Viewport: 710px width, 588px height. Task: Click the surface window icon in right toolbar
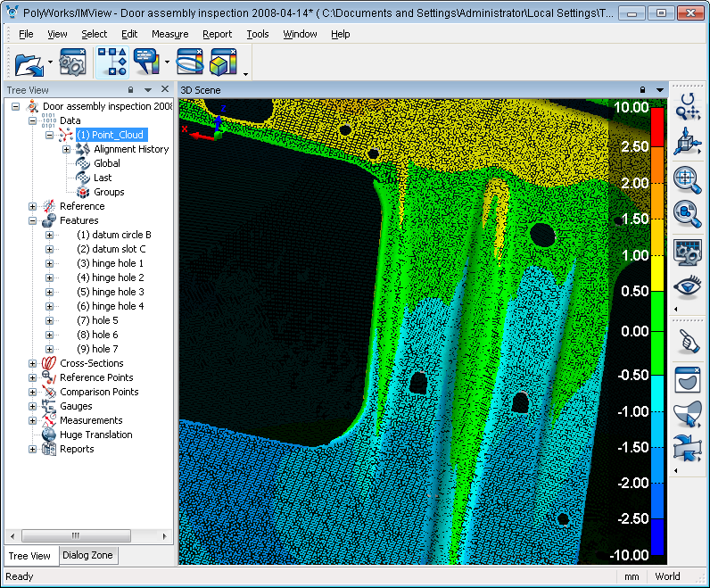click(688, 379)
